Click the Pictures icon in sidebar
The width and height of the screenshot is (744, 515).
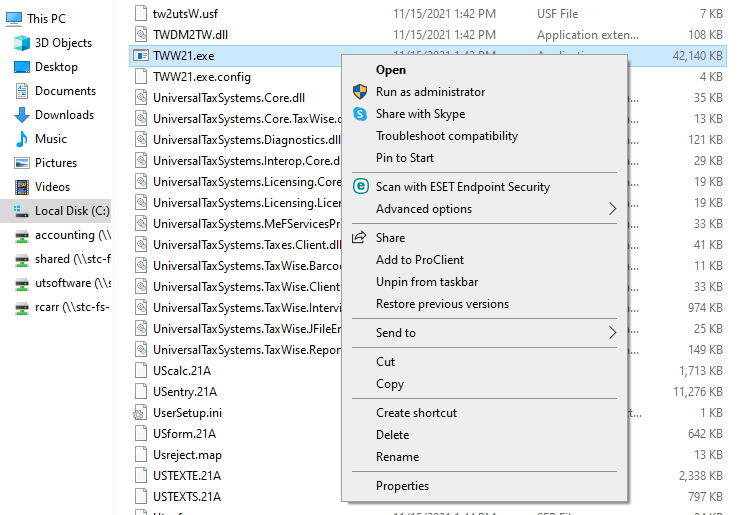click(x=22, y=163)
